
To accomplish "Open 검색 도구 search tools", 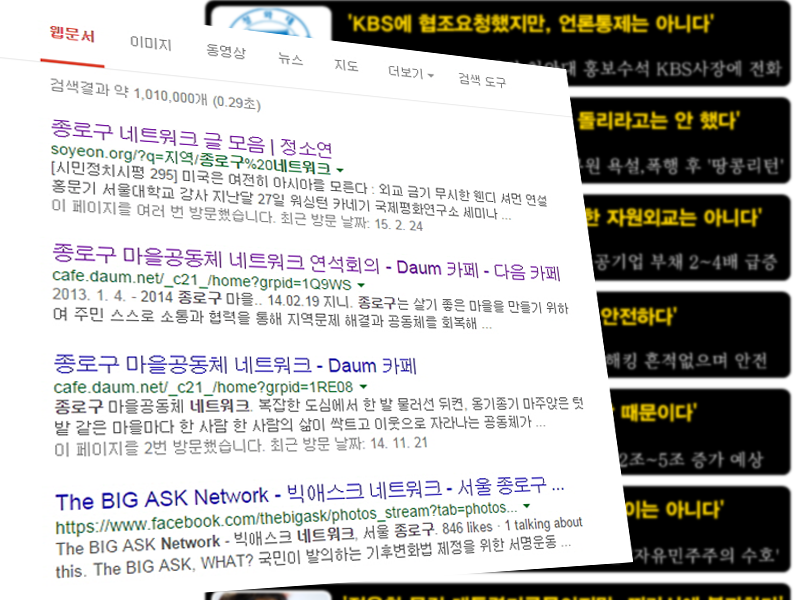I will tap(482, 80).
